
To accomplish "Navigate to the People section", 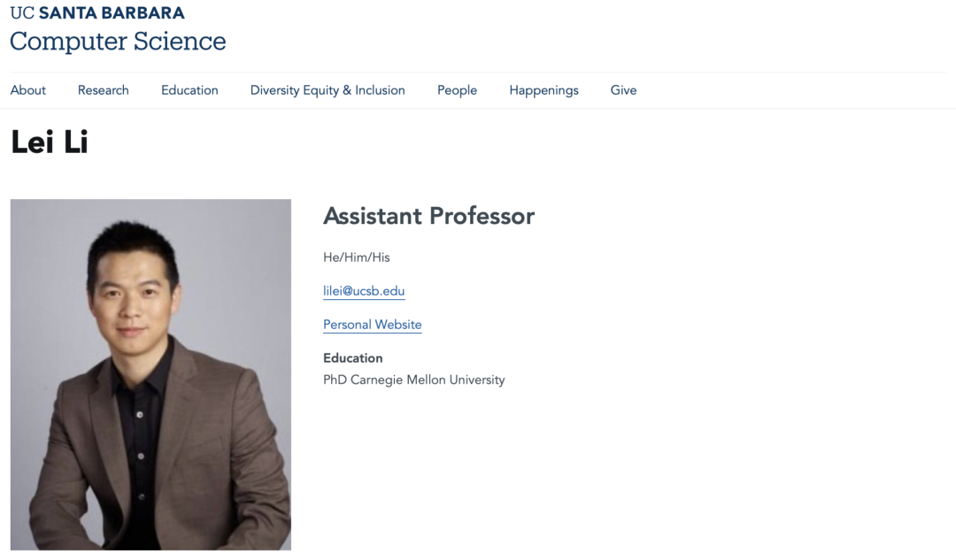I will (457, 90).
